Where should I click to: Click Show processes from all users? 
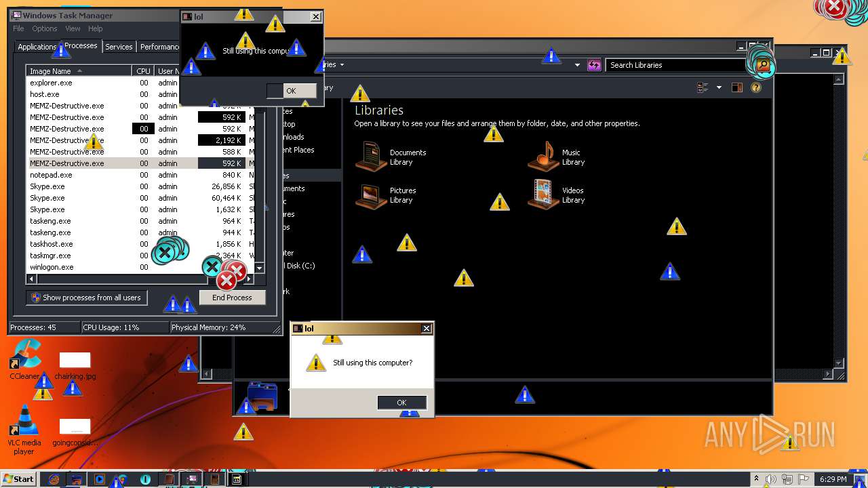pyautogui.click(x=86, y=298)
